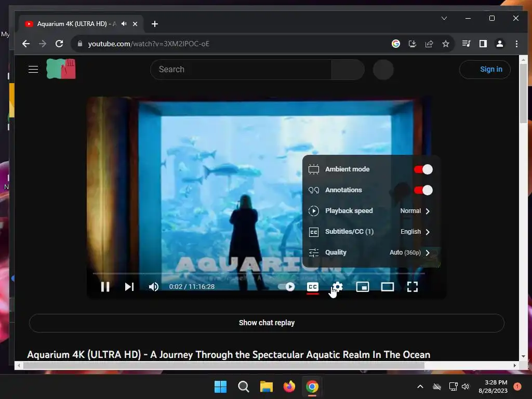Click the Annotations quote icon
Image resolution: width=532 pixels, height=399 pixels.
[313, 190]
